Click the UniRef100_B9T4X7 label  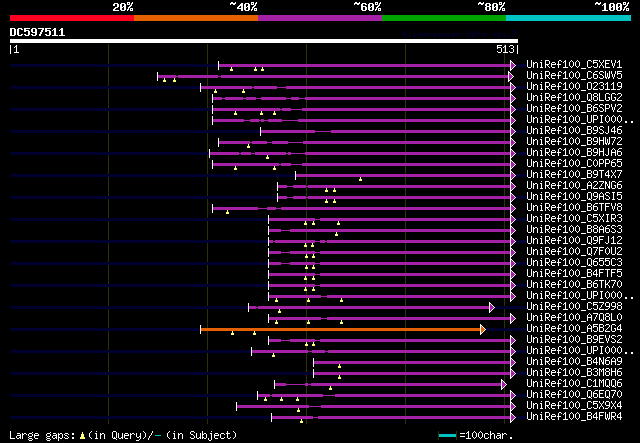(x=574, y=175)
